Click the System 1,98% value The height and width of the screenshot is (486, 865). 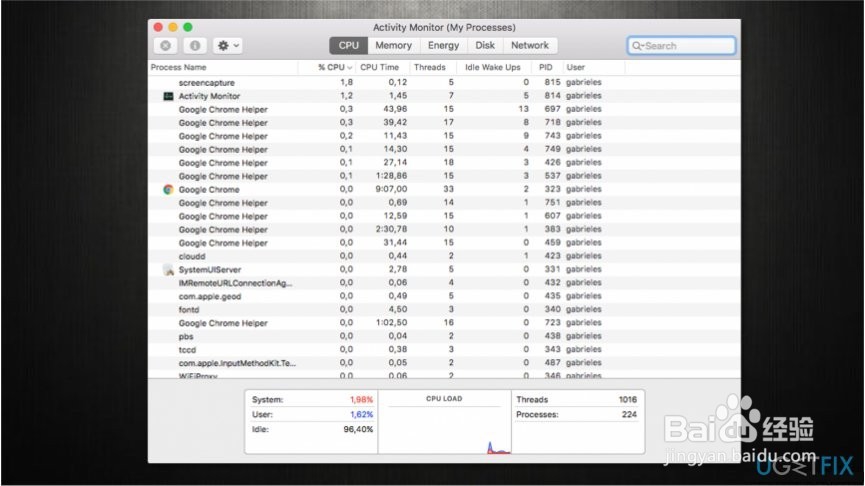pos(361,399)
